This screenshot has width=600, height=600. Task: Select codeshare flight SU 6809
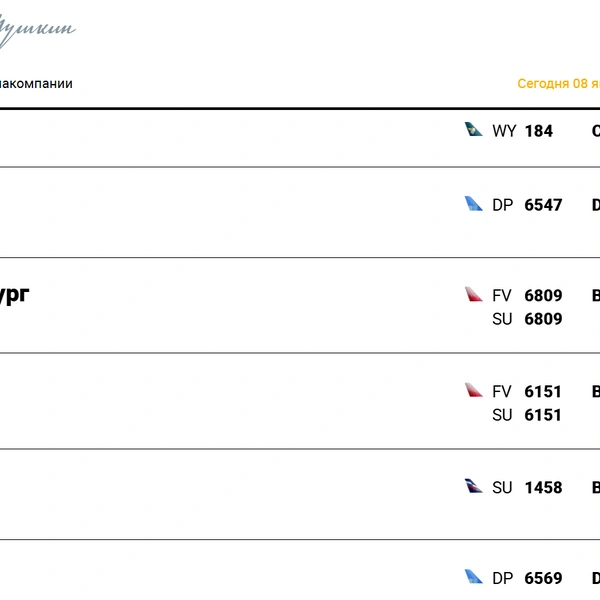[527, 319]
